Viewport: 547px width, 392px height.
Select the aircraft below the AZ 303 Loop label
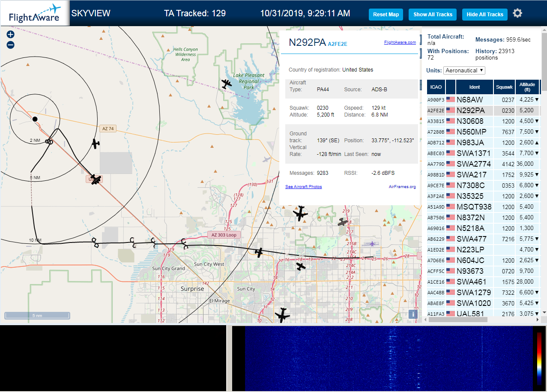259,252
